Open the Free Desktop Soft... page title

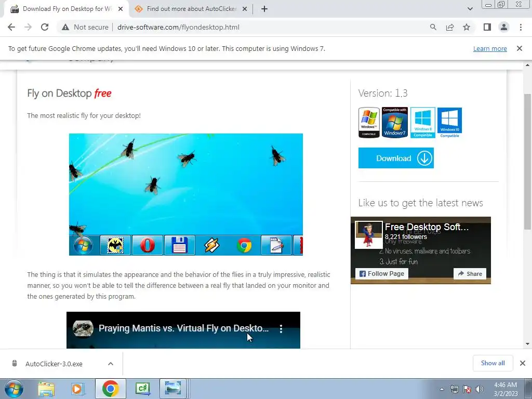(x=427, y=227)
